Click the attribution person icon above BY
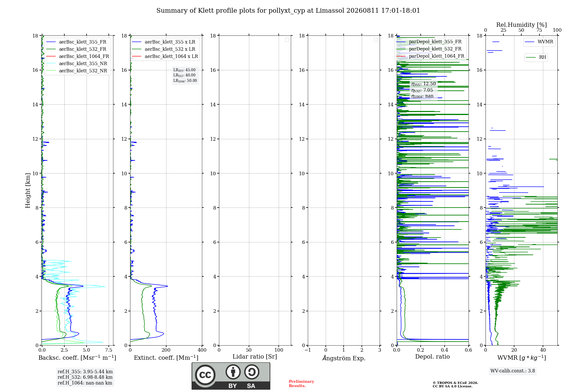 click(x=233, y=372)
